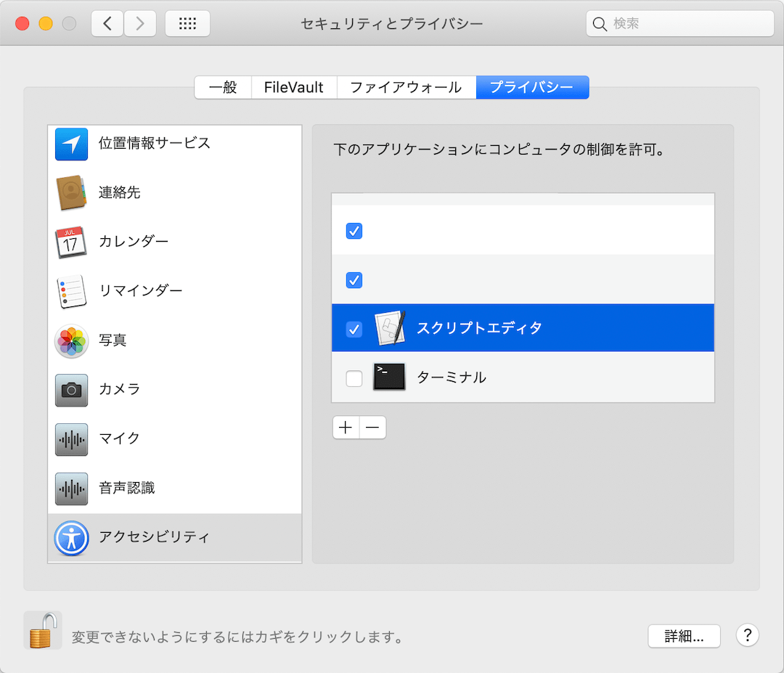Open the show-all preferences grid icon
Image resolution: width=784 pixels, height=673 pixels.
[187, 23]
